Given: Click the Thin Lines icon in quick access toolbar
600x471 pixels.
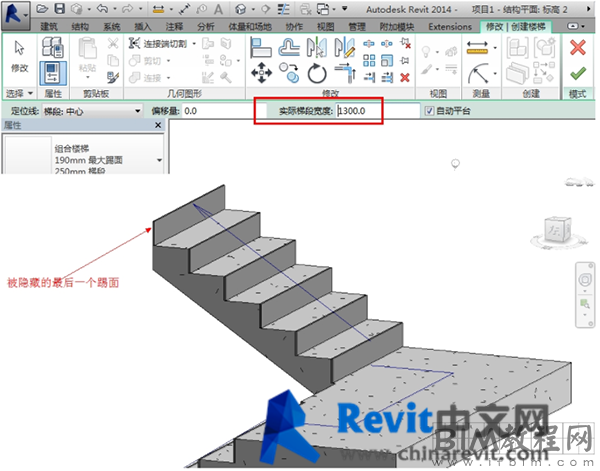Looking at the screenshot, I should 284,9.
